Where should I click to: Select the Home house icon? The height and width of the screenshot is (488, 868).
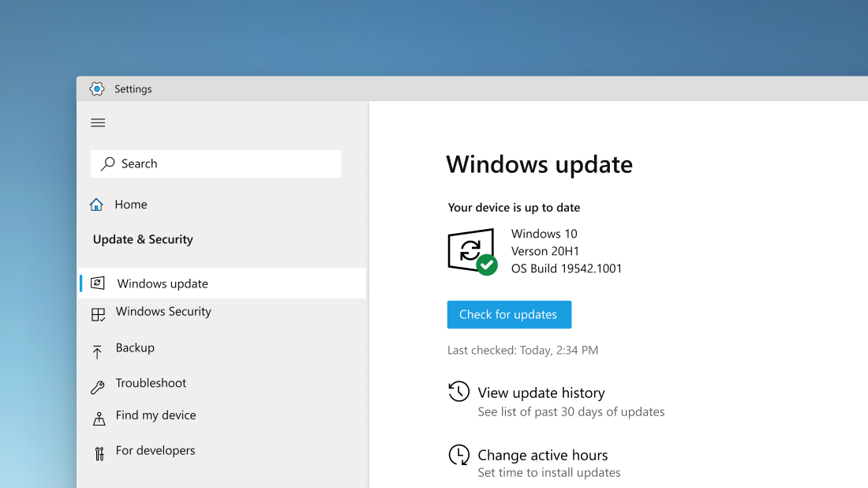[x=98, y=204]
